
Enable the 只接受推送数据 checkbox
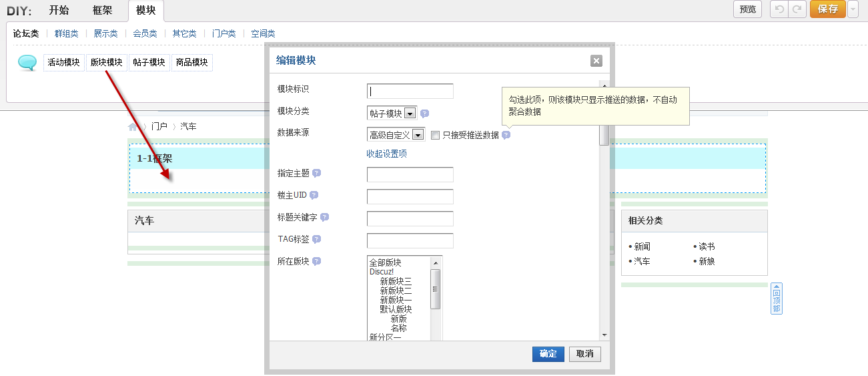coord(436,136)
